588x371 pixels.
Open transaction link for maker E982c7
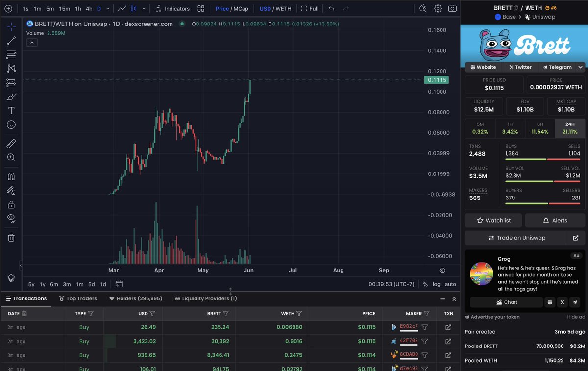coord(448,327)
